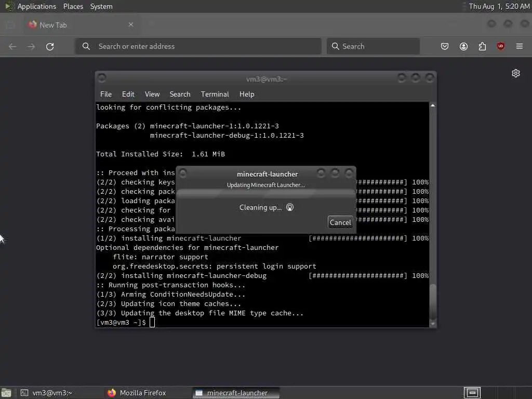Open Firefox hamburger application menu
The height and width of the screenshot is (399, 532).
pyautogui.click(x=520, y=46)
